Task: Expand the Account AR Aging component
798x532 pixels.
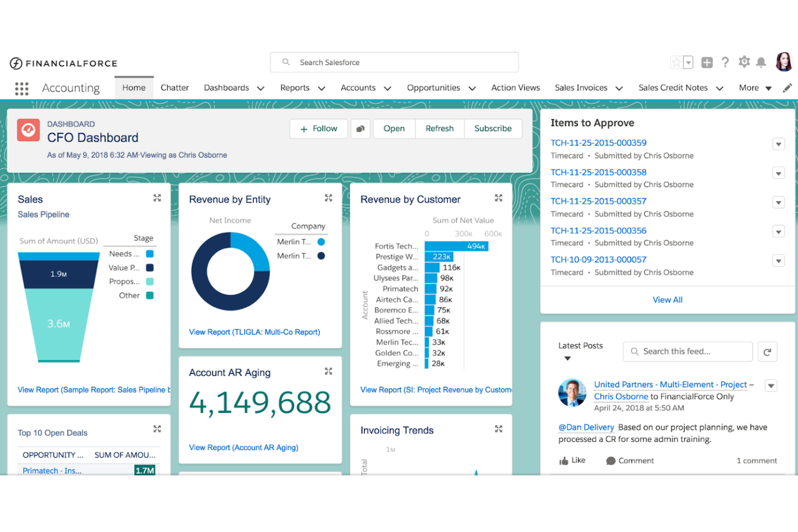Action: click(328, 371)
